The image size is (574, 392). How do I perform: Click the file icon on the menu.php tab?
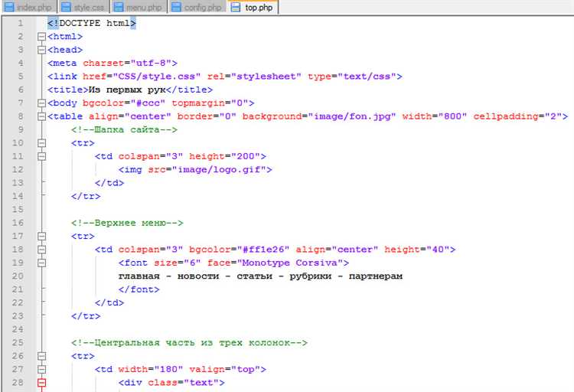(x=119, y=8)
